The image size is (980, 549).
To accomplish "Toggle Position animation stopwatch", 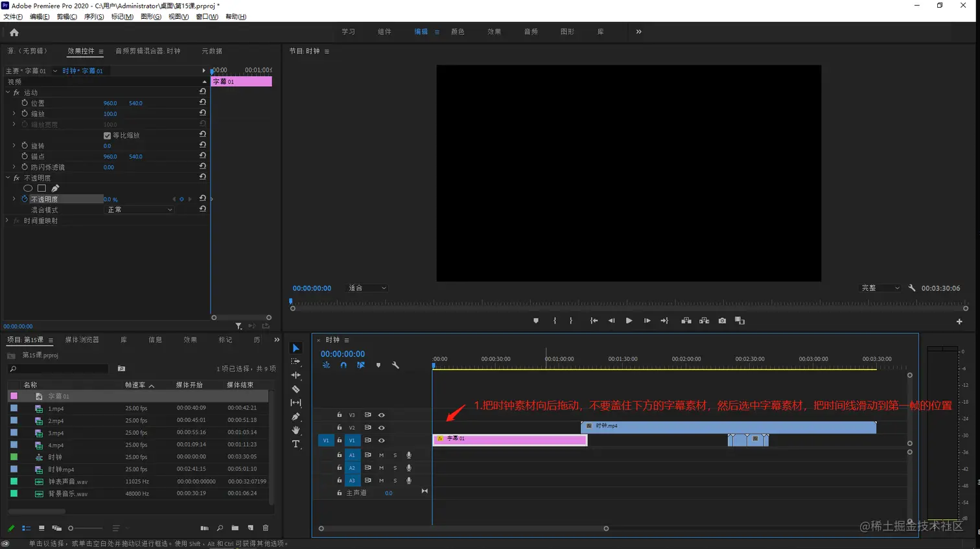I will tap(25, 102).
